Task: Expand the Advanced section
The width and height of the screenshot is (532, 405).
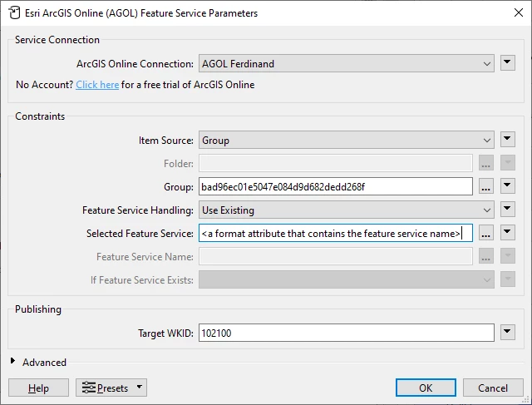Action: pos(13,361)
